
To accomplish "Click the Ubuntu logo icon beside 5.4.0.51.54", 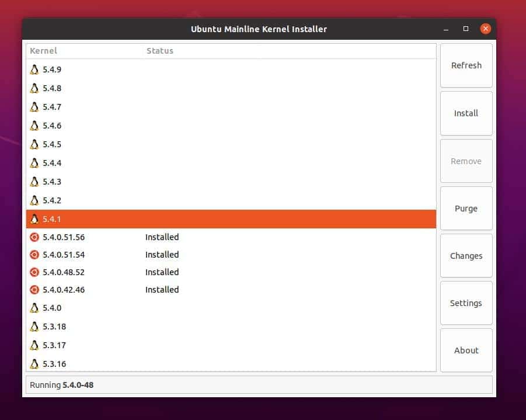I will (34, 255).
